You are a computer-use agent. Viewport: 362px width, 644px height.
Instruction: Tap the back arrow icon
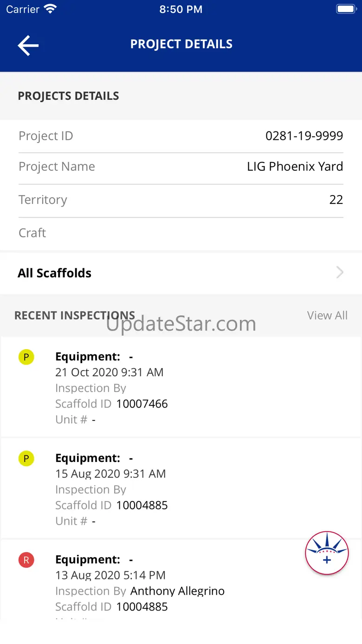tap(28, 45)
